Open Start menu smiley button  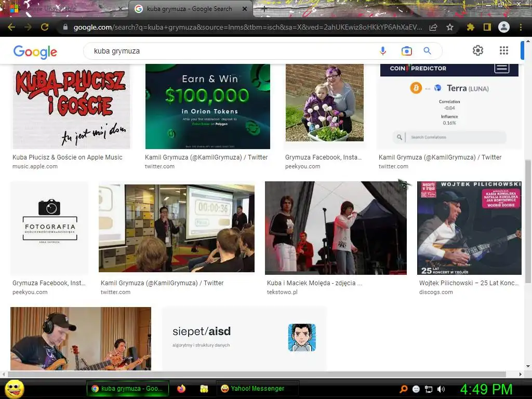14,389
